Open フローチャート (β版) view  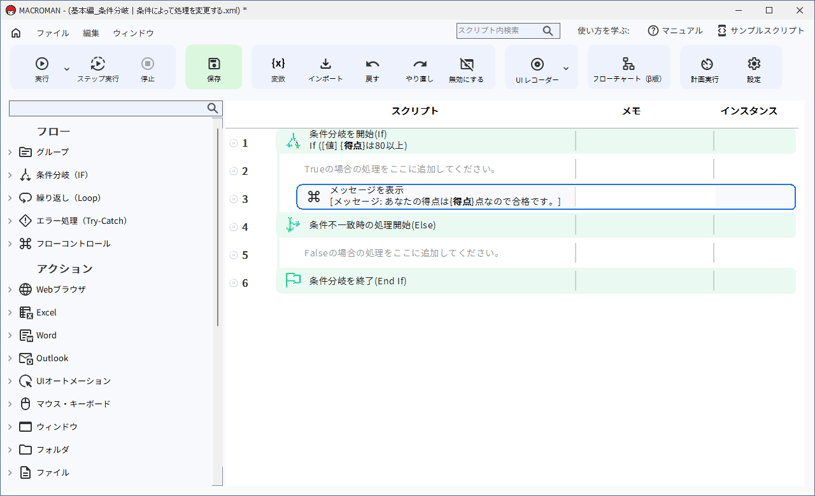[628, 69]
